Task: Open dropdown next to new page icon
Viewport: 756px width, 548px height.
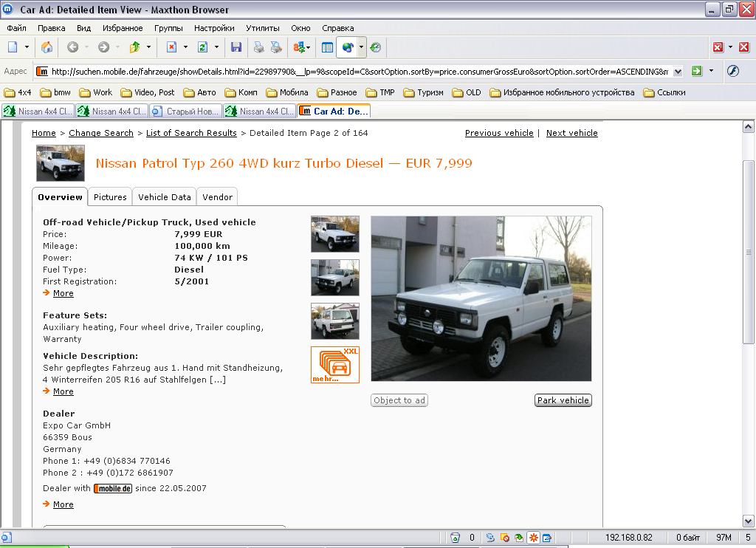Action: tap(27, 47)
